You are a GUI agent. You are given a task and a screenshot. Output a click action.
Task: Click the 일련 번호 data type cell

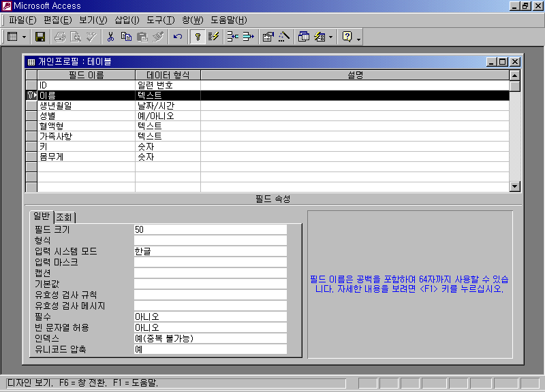[168, 85]
